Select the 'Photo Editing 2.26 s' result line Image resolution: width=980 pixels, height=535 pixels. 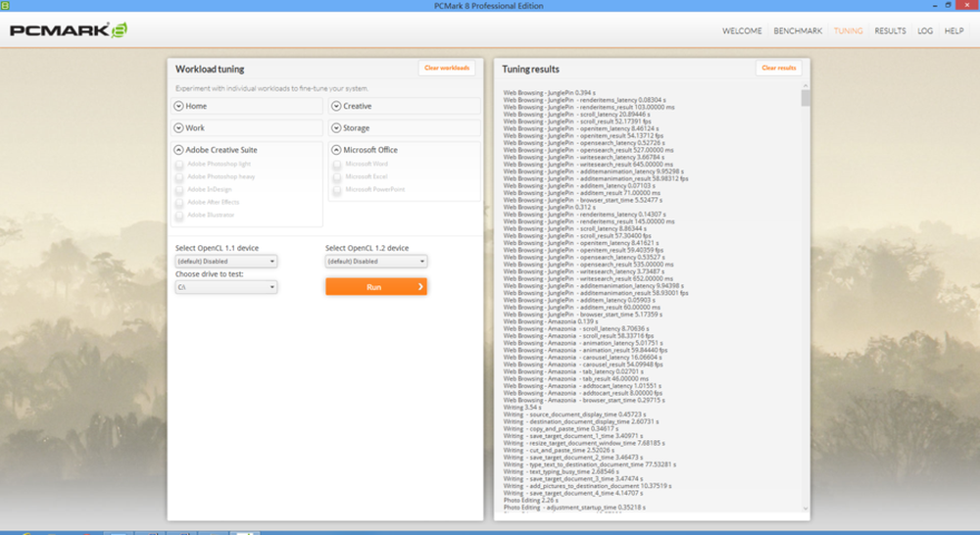pyautogui.click(x=530, y=501)
